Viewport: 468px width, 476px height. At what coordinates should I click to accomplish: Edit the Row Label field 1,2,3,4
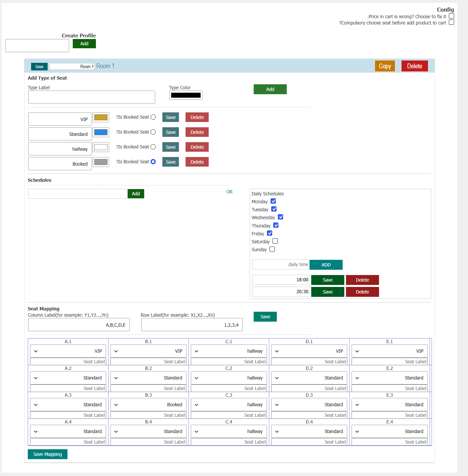pyautogui.click(x=192, y=325)
